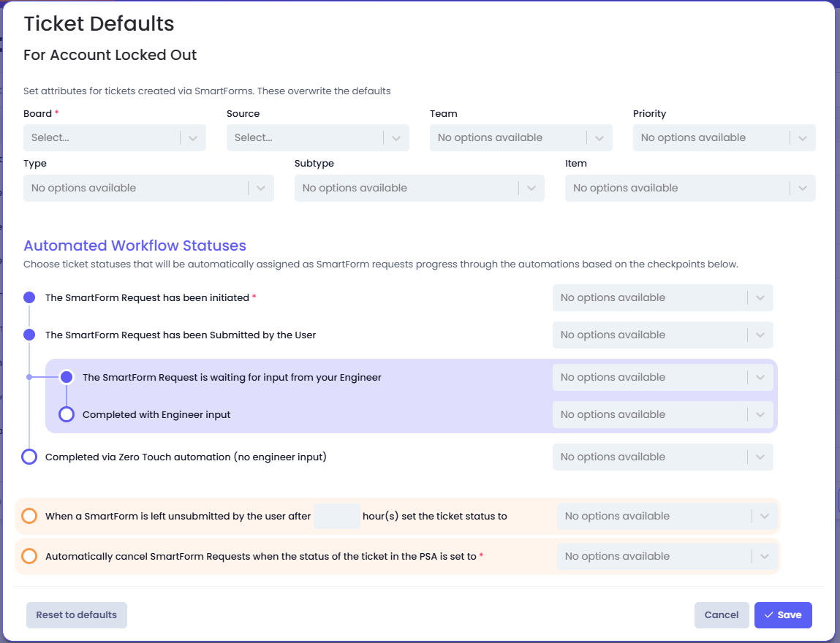Toggle the auto-cancel SmartForm orange circle
The image size is (840, 643).
pyautogui.click(x=29, y=556)
